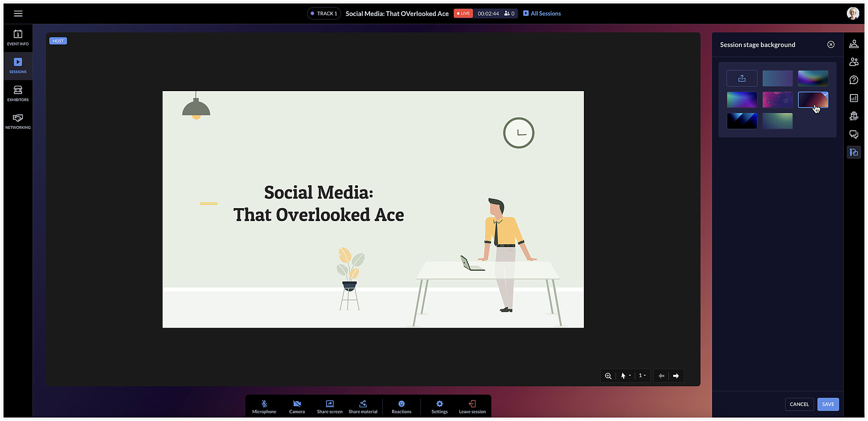
Task: Open Networking section
Action: click(18, 121)
